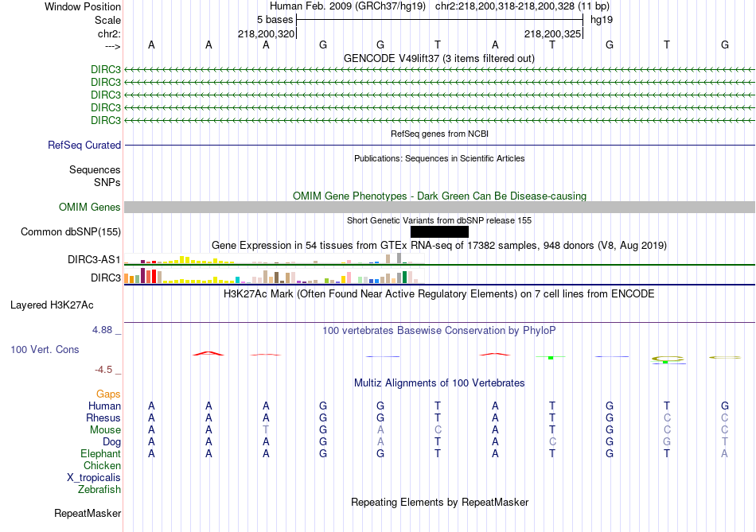The width and height of the screenshot is (756, 532).
Task: Click the GENCODE V49lift37 track title
Action: tap(439, 58)
